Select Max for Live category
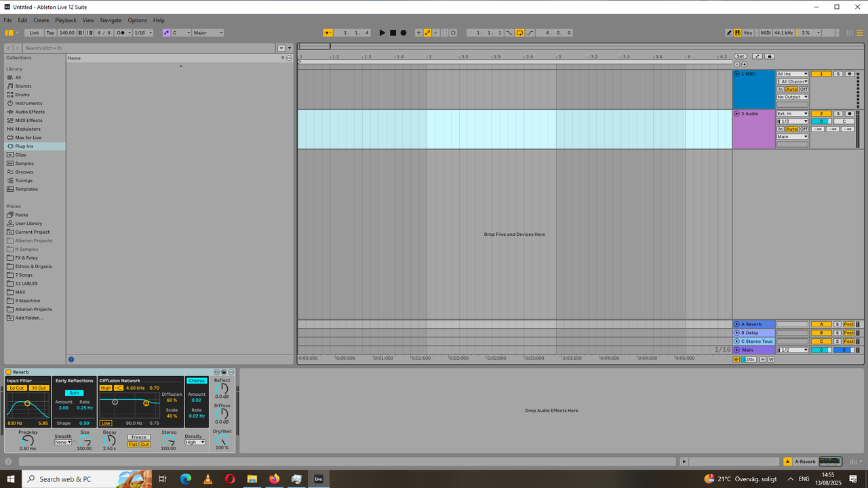This screenshot has width=868, height=488. 28,138
